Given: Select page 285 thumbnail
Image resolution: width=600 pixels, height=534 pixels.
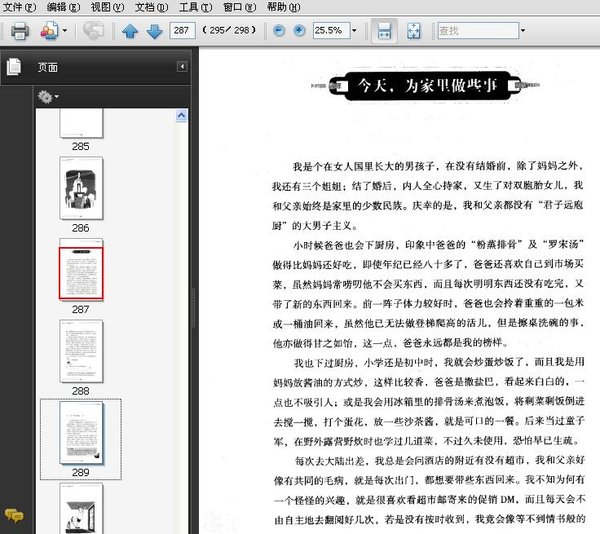Looking at the screenshot, I should 81,123.
